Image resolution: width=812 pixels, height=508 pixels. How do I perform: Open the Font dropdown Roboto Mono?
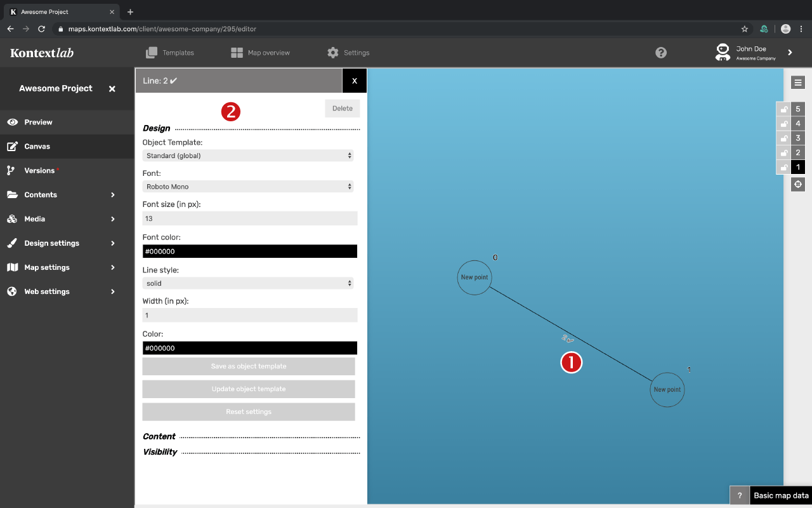pos(248,187)
